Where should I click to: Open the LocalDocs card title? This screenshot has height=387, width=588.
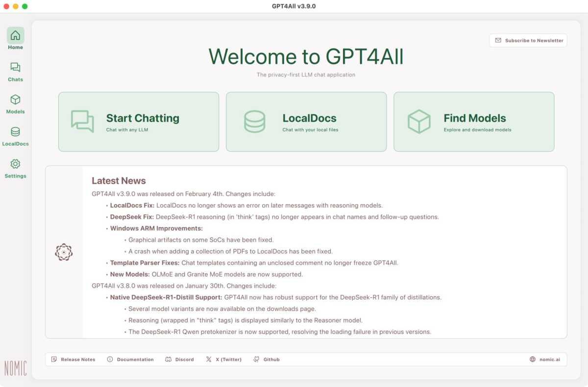pos(309,118)
